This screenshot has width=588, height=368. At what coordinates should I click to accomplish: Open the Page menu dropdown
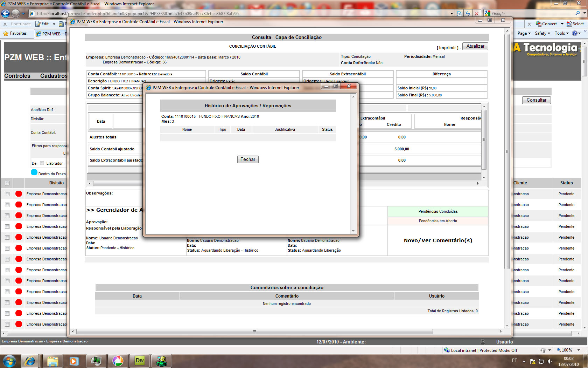(x=524, y=33)
